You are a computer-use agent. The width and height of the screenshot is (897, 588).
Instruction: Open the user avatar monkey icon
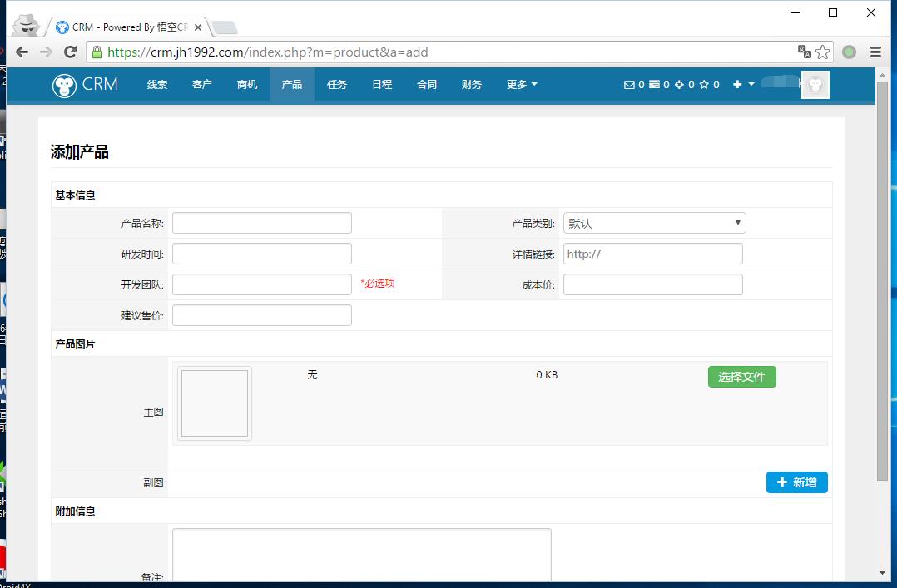tap(815, 85)
